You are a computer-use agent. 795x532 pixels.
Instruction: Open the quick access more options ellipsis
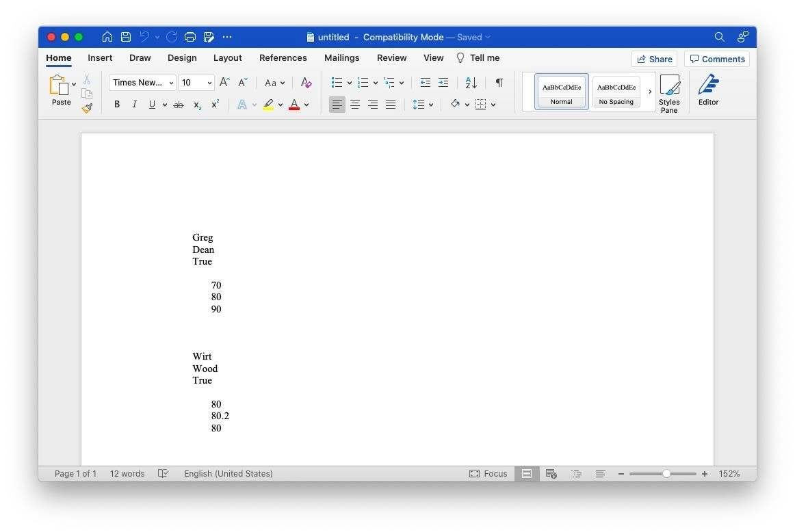(227, 37)
